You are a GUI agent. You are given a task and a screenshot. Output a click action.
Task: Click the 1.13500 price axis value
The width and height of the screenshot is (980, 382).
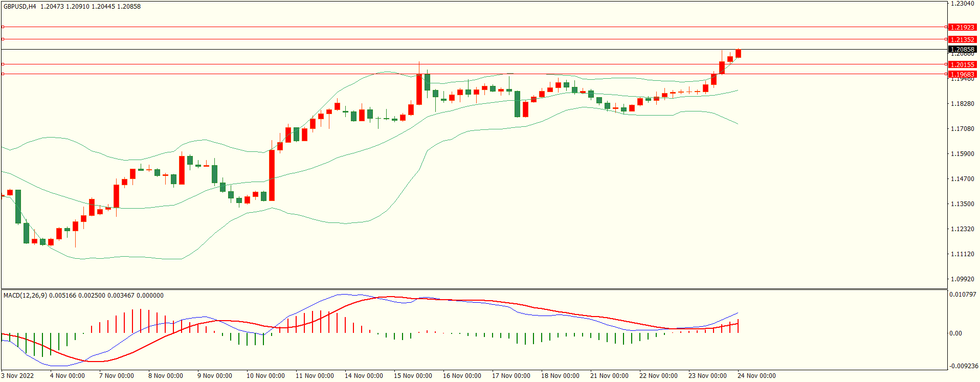962,204
